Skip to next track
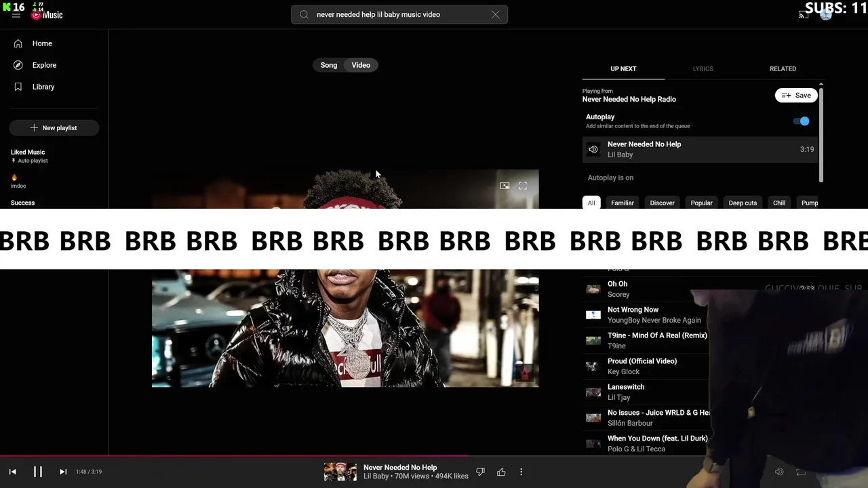 pyautogui.click(x=63, y=472)
